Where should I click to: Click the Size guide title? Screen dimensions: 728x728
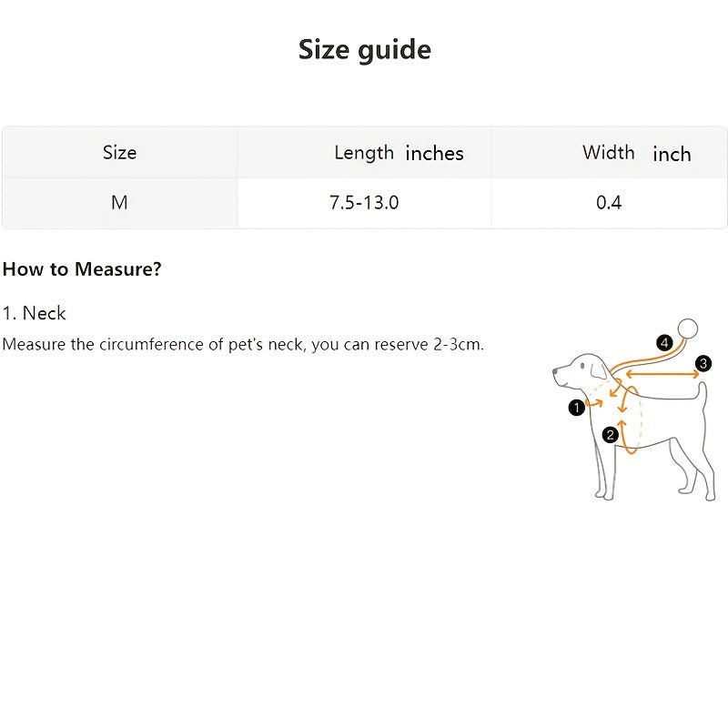coord(364,49)
